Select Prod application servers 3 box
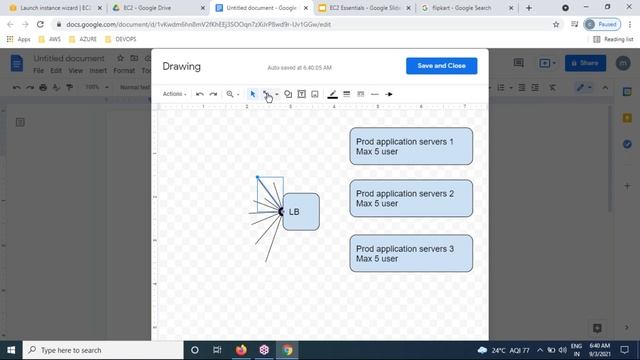This screenshot has width=640, height=360. tap(411, 253)
